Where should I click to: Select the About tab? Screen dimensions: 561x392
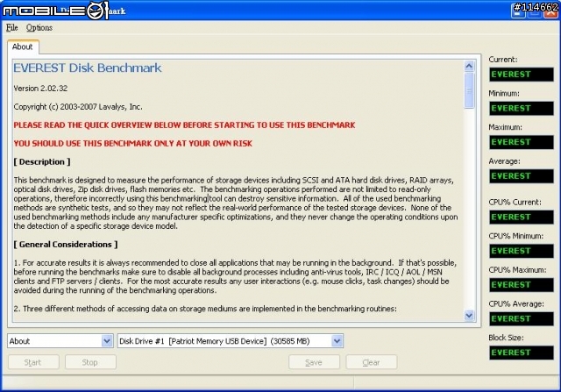click(x=23, y=46)
